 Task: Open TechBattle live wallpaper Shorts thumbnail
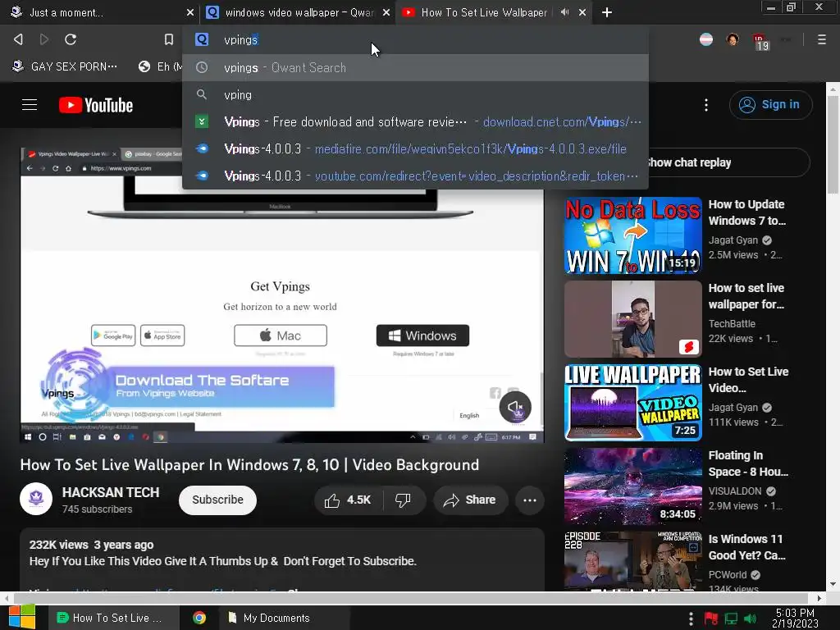click(632, 319)
